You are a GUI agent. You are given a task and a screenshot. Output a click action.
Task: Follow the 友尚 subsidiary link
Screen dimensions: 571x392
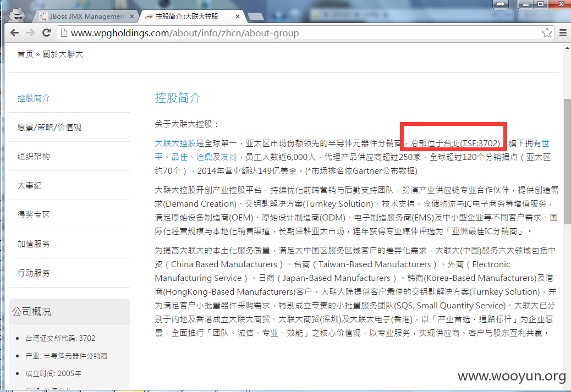point(229,157)
